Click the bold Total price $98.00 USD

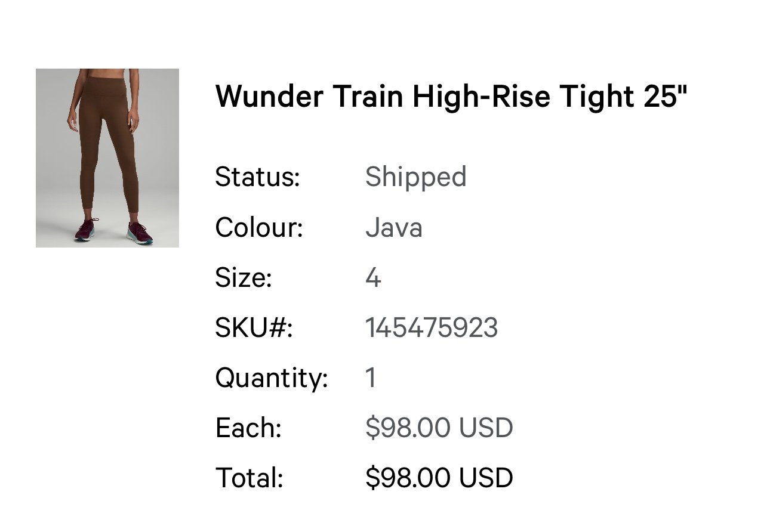click(x=439, y=478)
